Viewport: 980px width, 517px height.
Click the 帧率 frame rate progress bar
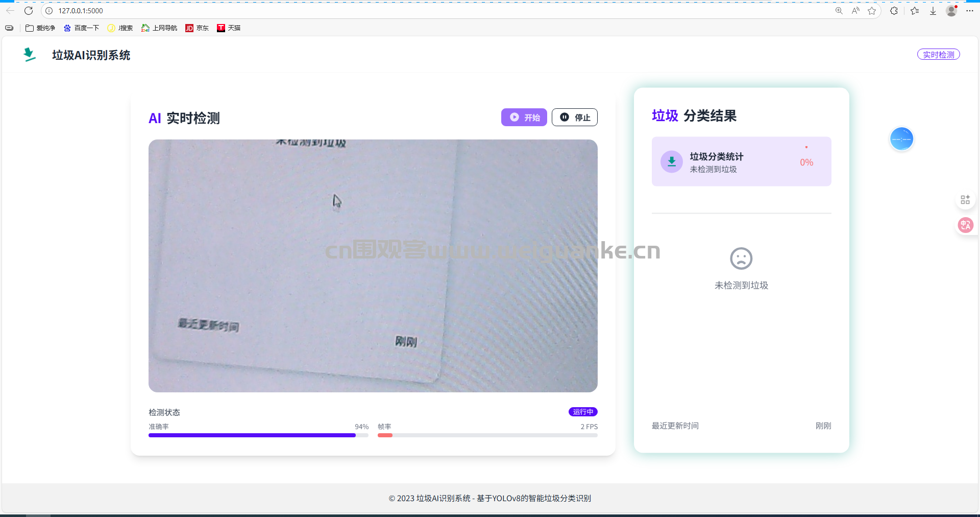487,435
